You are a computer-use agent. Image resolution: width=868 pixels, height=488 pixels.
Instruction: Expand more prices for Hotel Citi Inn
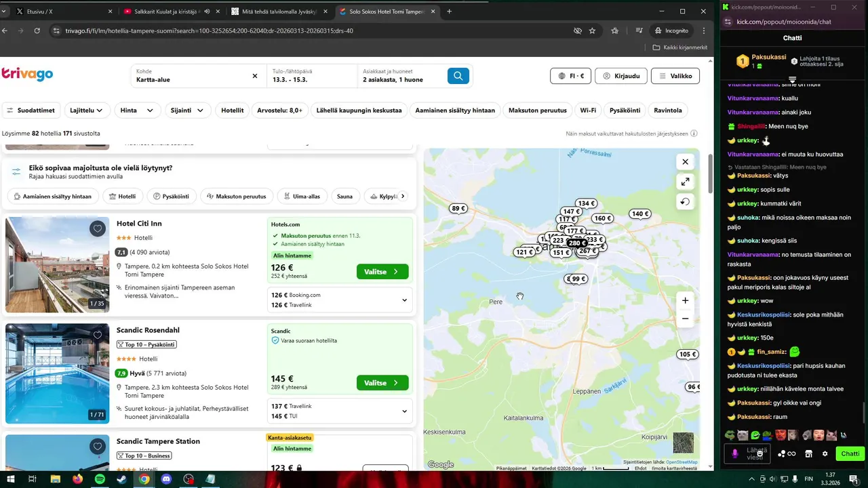tap(404, 300)
